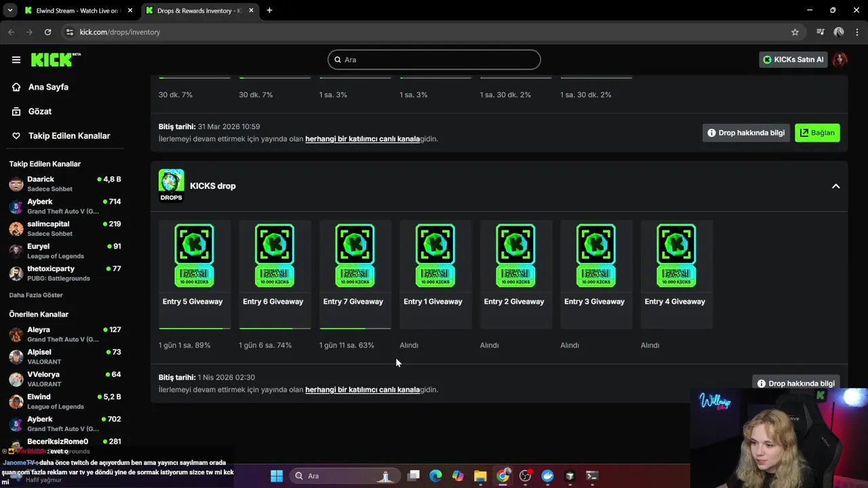Go to the Gözat browse page
The height and width of the screenshot is (488, 868).
point(32,111)
